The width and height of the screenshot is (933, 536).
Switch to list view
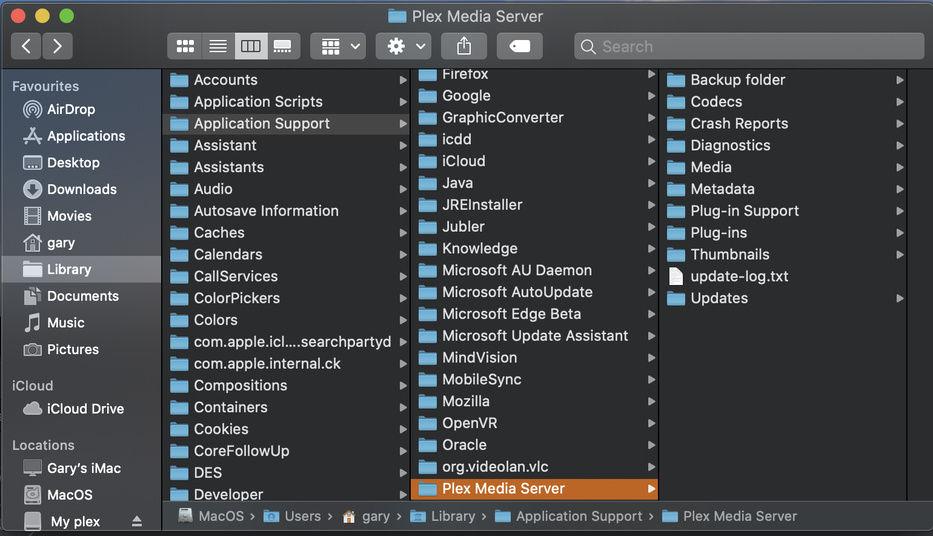coord(217,46)
